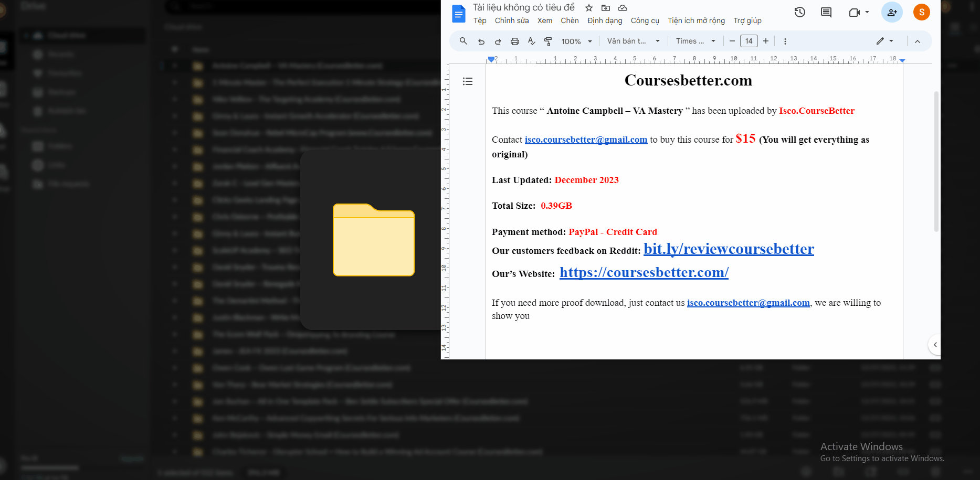
Task: Start a Meet call from camera icon
Action: coord(855,12)
